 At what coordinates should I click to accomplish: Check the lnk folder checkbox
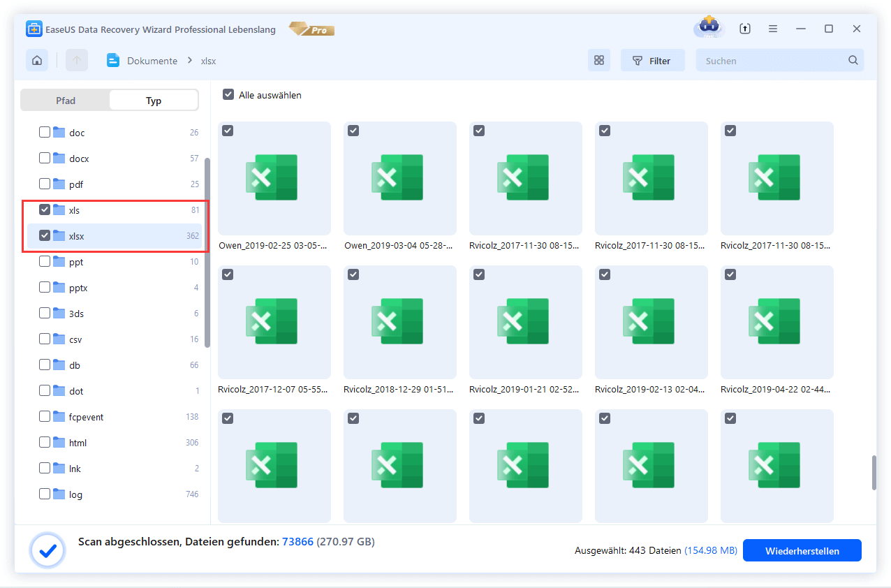tap(45, 468)
